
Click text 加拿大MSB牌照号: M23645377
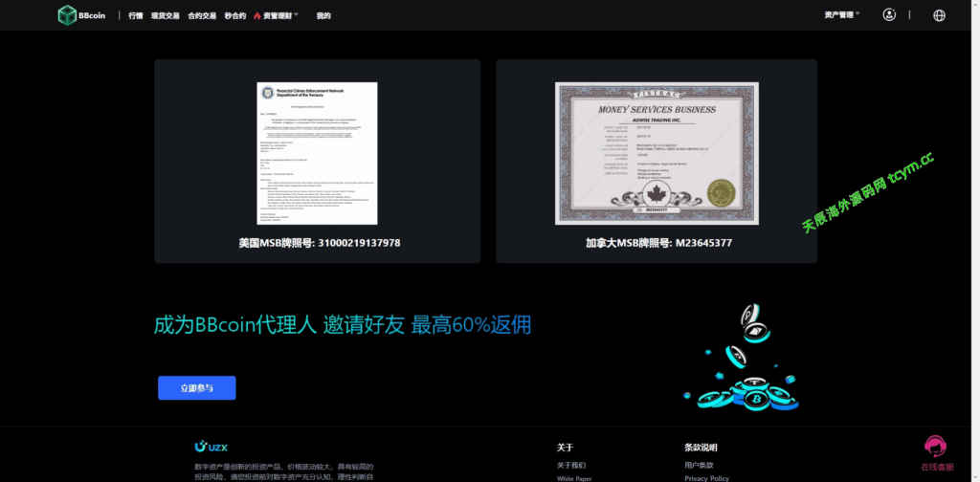[x=658, y=243]
